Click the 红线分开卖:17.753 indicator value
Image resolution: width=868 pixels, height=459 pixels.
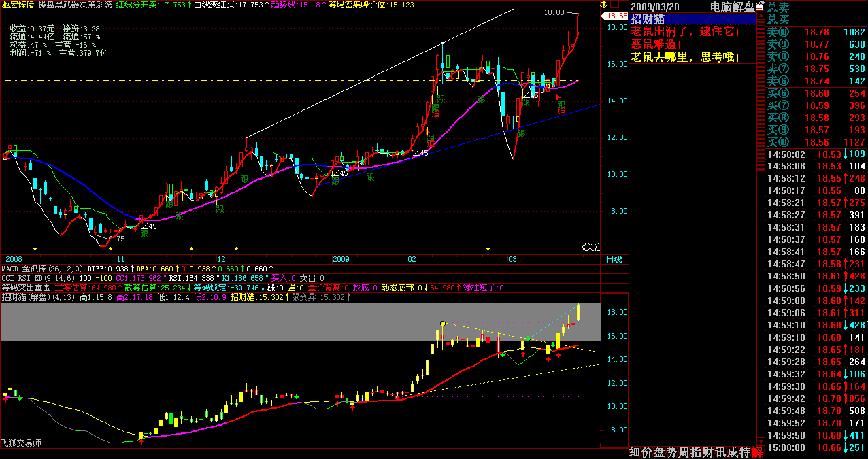[150, 4]
